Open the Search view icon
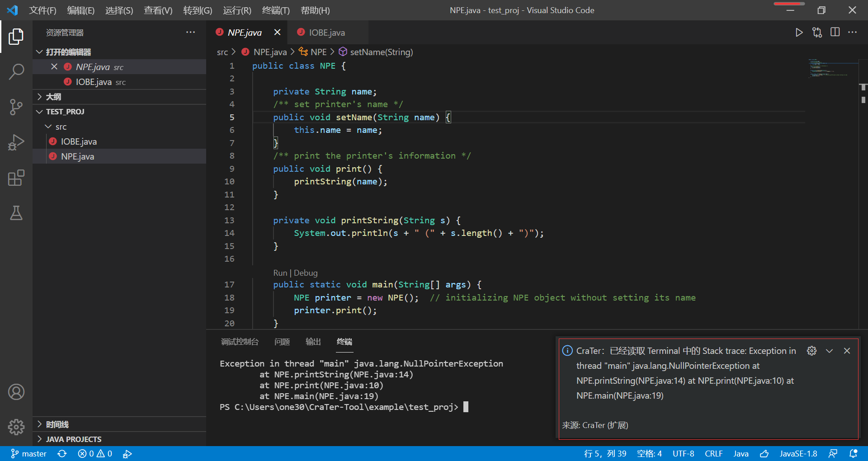The width and height of the screenshot is (868, 461). tap(16, 71)
